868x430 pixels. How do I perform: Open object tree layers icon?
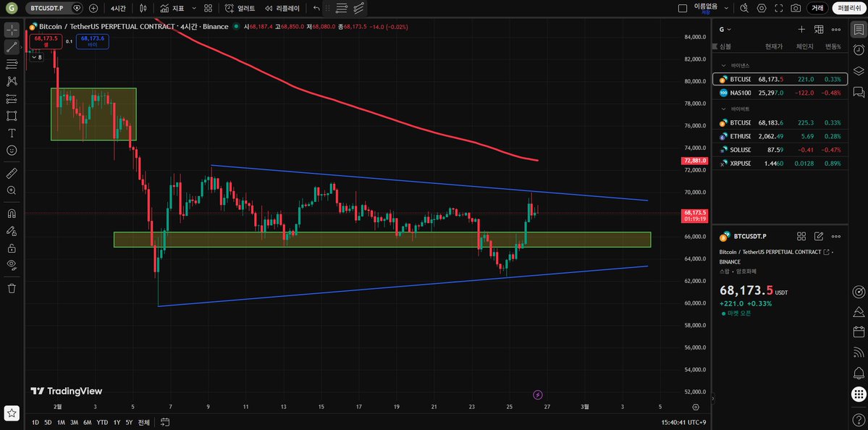point(859,71)
